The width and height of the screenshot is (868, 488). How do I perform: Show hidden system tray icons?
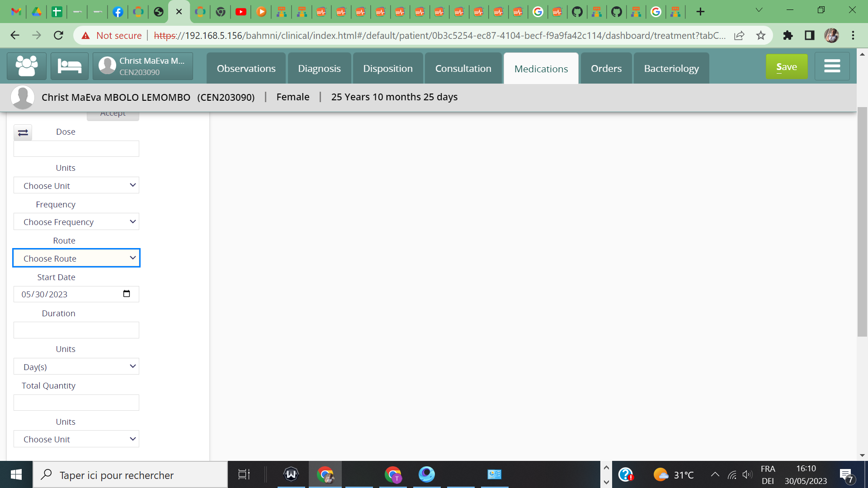coord(715,474)
